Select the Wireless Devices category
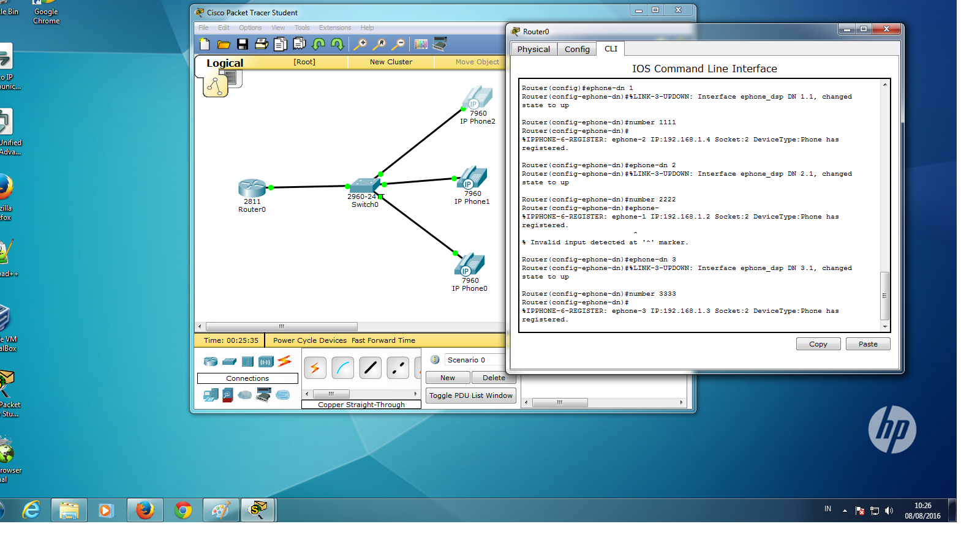 [x=266, y=361]
